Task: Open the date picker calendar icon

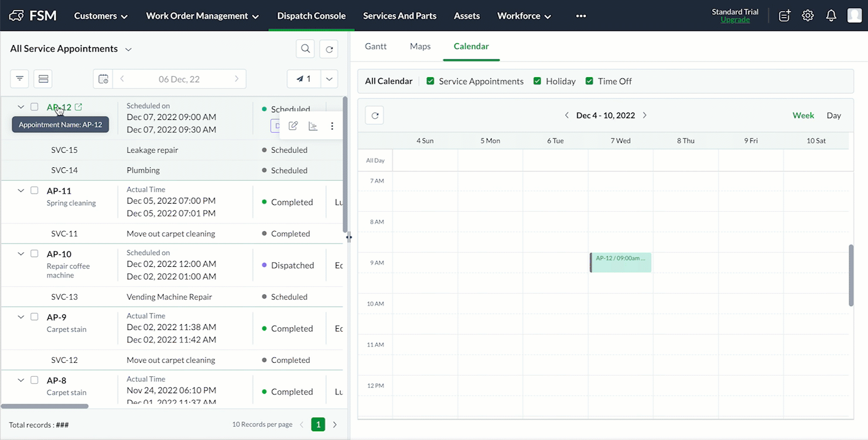Action: click(103, 78)
